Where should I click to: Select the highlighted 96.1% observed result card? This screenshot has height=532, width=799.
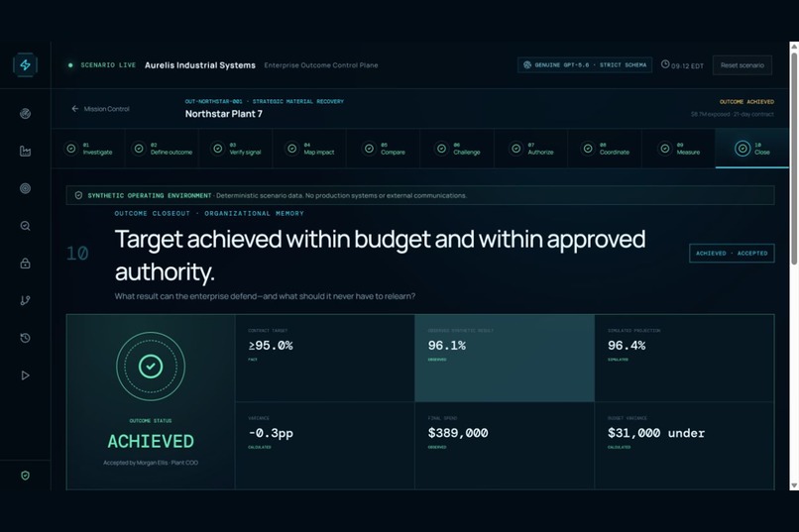tap(505, 359)
